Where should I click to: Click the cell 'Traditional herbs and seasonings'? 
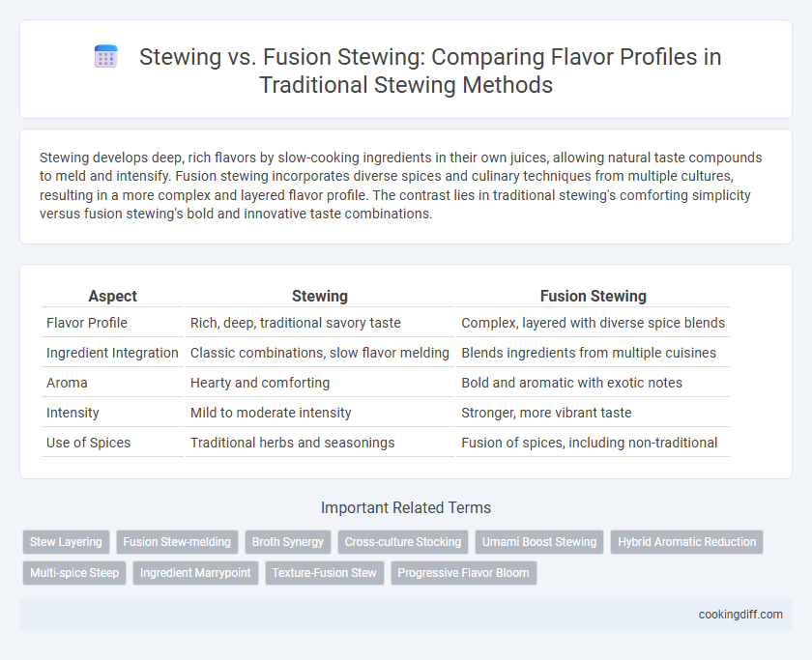pyautogui.click(x=320, y=443)
